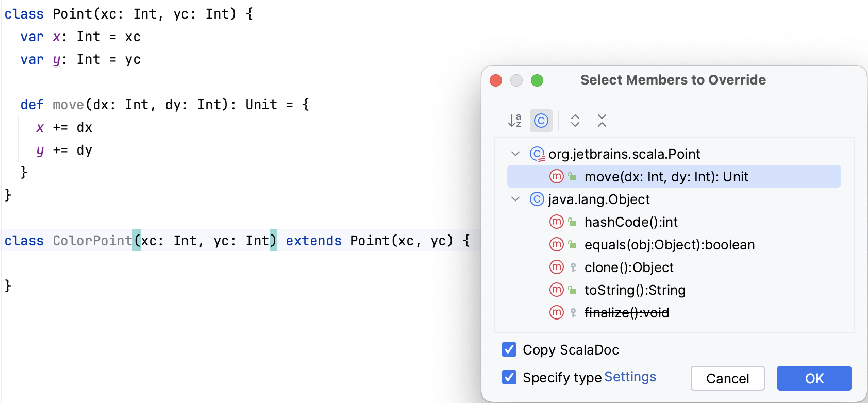Select toString():String in the list

(x=635, y=290)
